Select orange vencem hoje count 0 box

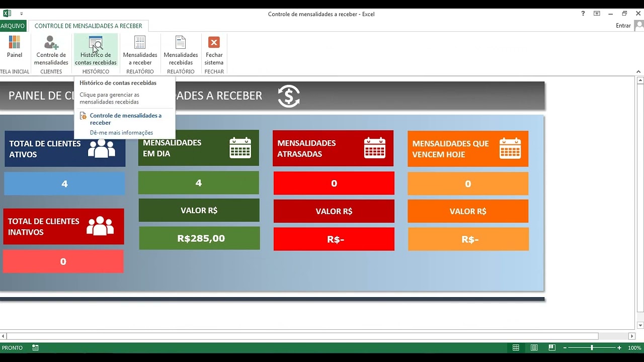tap(468, 184)
